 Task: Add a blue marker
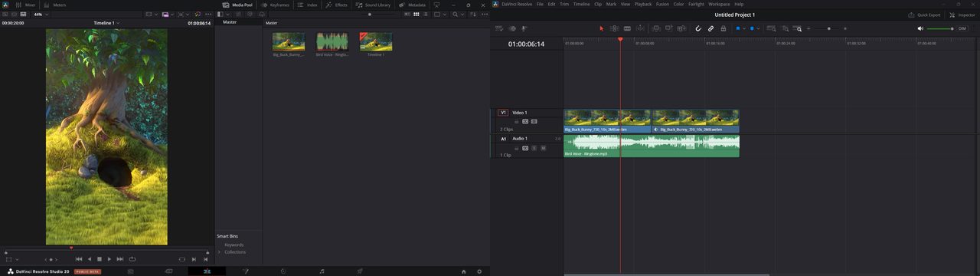point(752,28)
